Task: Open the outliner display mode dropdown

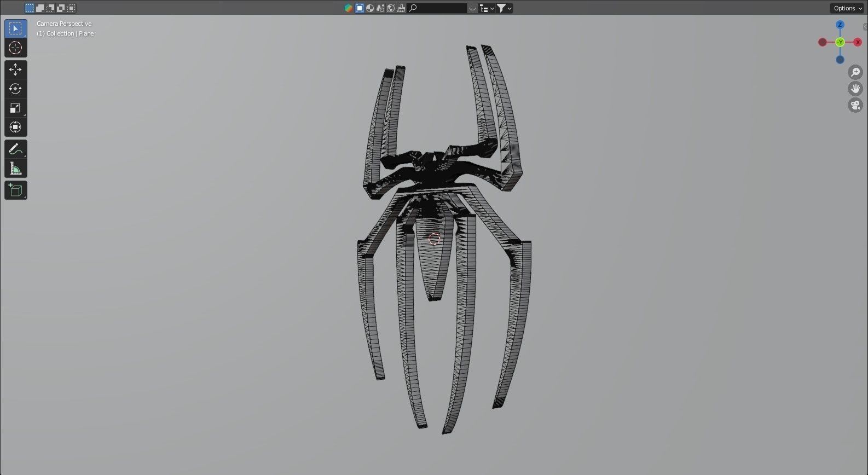Action: coord(487,8)
